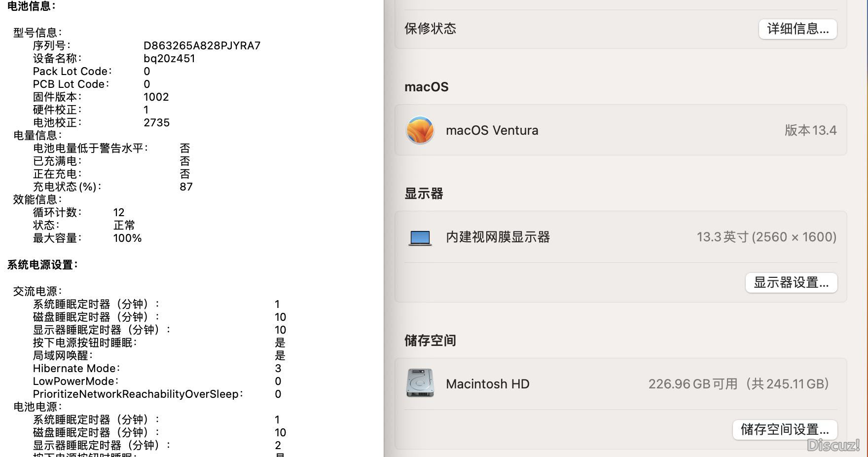Select maximum capacity value 100%

point(127,238)
